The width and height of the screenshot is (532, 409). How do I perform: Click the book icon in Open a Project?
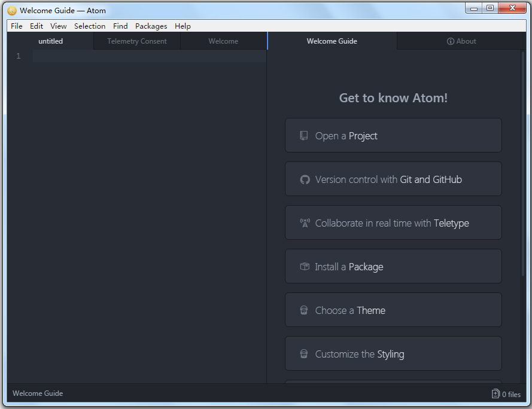pyautogui.click(x=303, y=136)
